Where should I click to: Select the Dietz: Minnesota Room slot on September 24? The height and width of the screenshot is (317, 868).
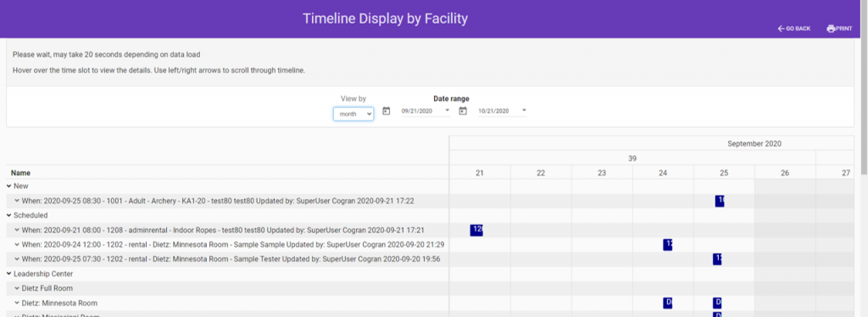click(x=668, y=303)
